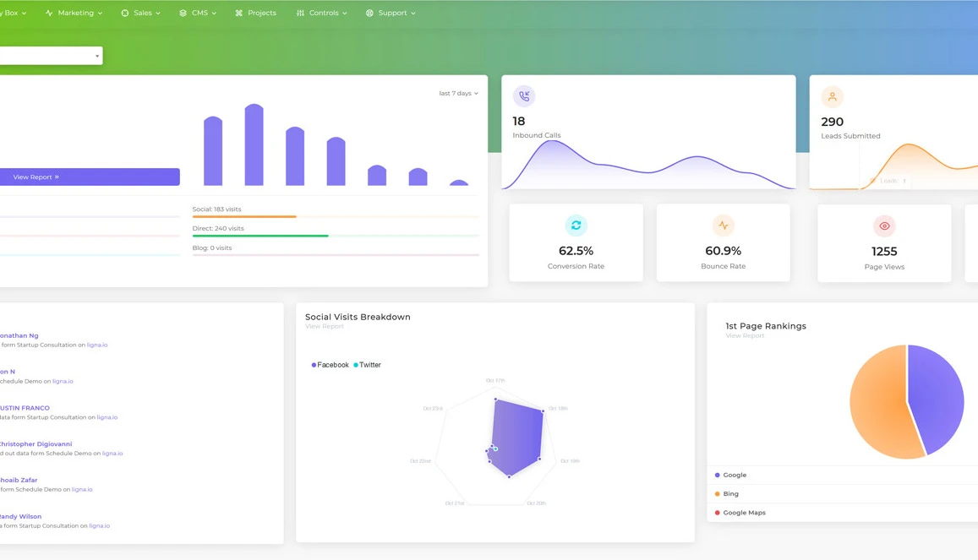Click the tallest bar in the bar chart
The height and width of the screenshot is (560, 978).
coord(254,145)
